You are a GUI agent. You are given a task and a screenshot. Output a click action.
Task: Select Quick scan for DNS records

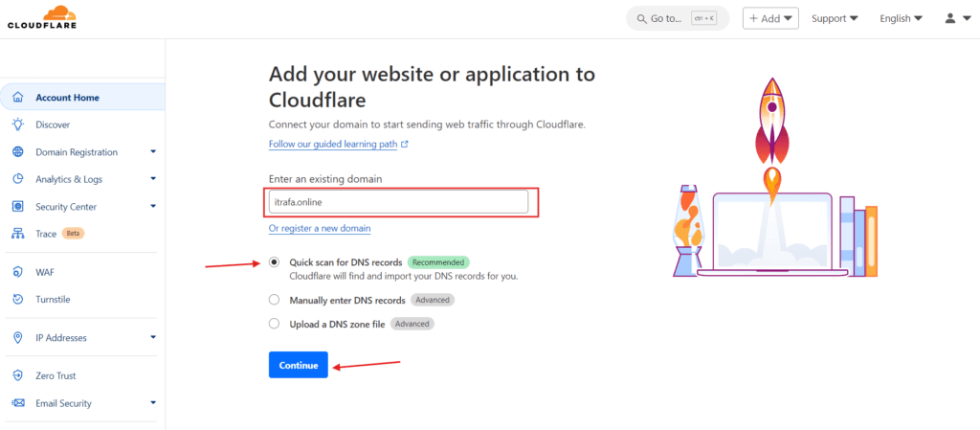click(274, 262)
